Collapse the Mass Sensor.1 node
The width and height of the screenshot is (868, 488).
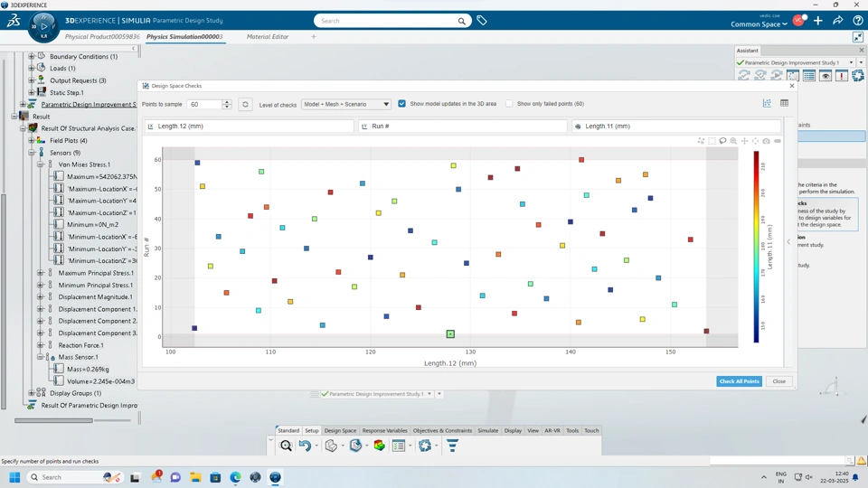click(41, 357)
